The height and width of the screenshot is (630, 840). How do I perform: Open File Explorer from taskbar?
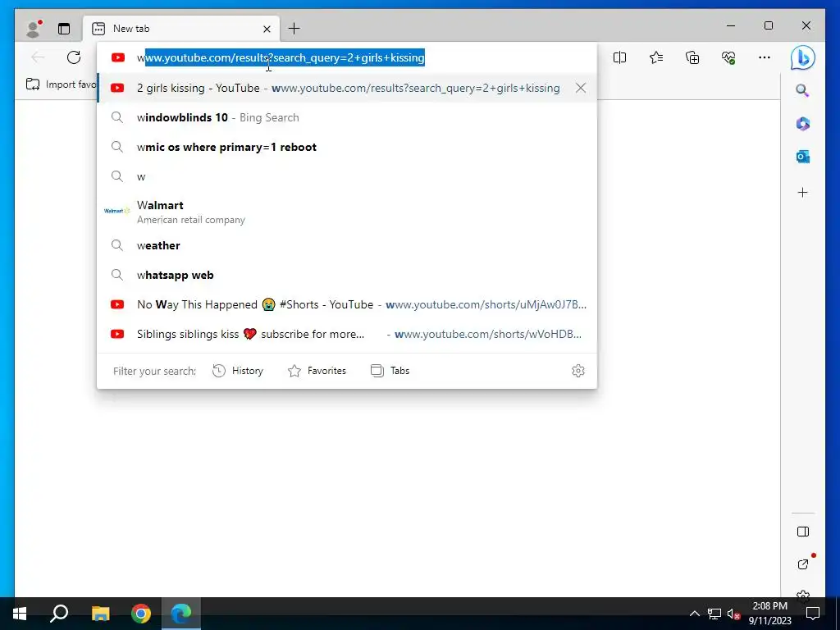(x=100, y=614)
